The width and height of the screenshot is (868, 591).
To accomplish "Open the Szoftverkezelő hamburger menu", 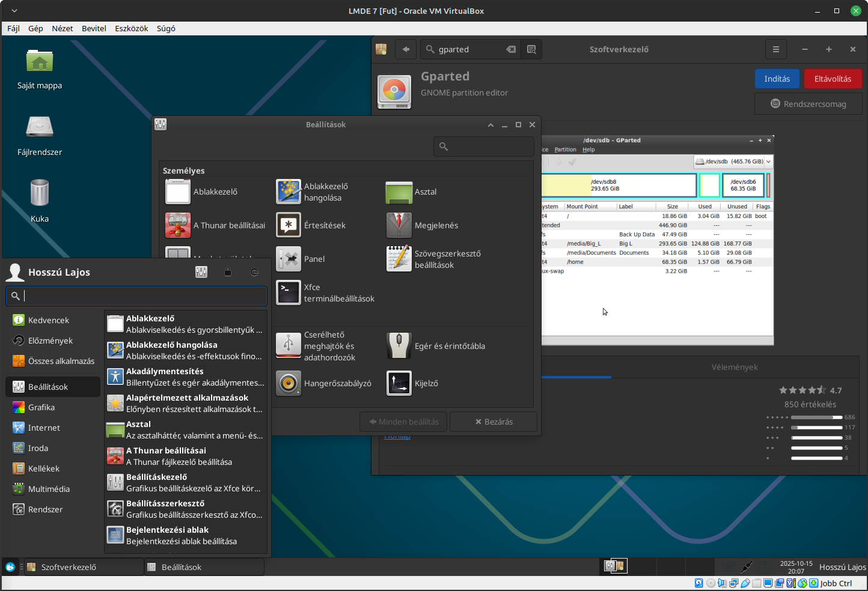I will pyautogui.click(x=775, y=49).
